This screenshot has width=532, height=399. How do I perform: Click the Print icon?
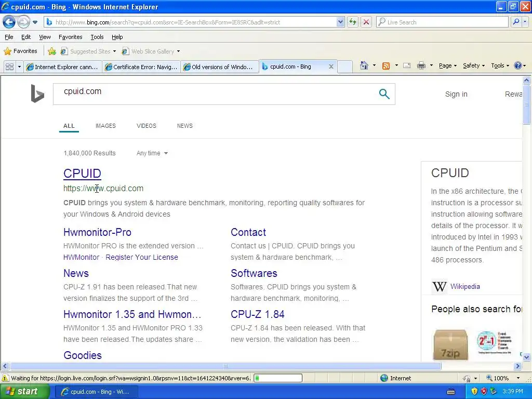coord(421,66)
